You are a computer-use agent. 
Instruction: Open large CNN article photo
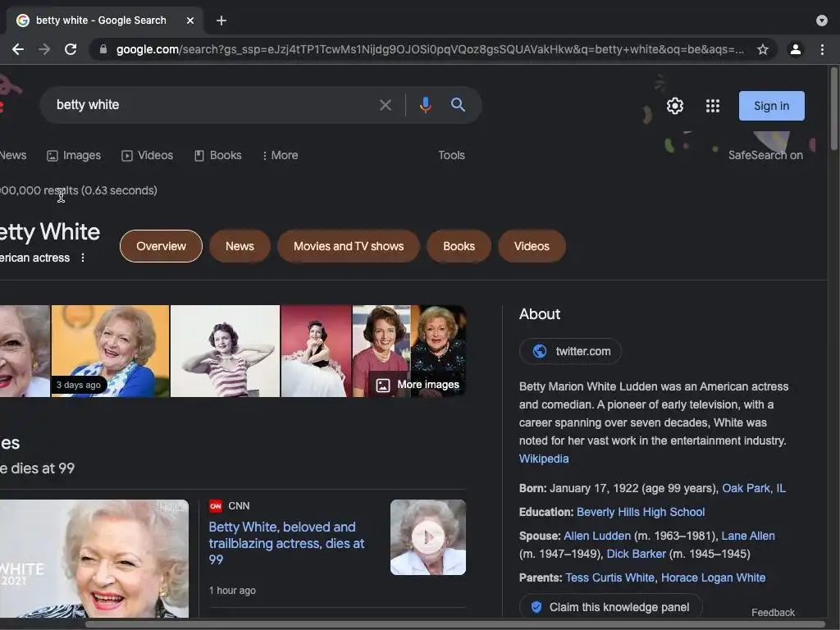(x=94, y=558)
